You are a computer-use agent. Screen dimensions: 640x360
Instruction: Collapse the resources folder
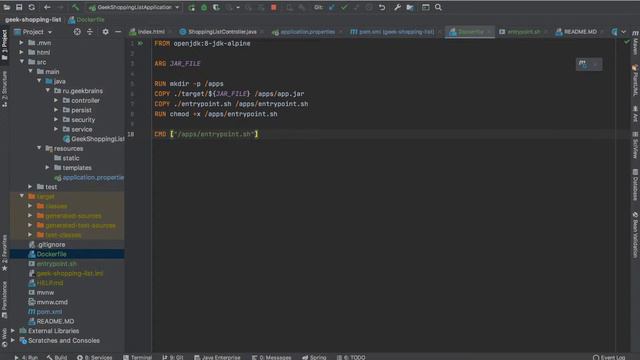[39, 148]
